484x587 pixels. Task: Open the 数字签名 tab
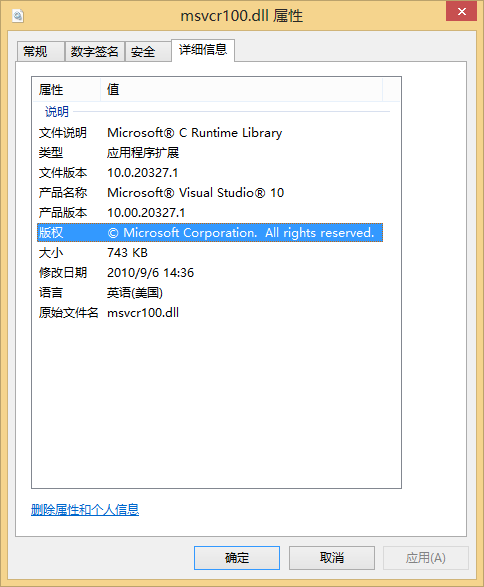95,51
